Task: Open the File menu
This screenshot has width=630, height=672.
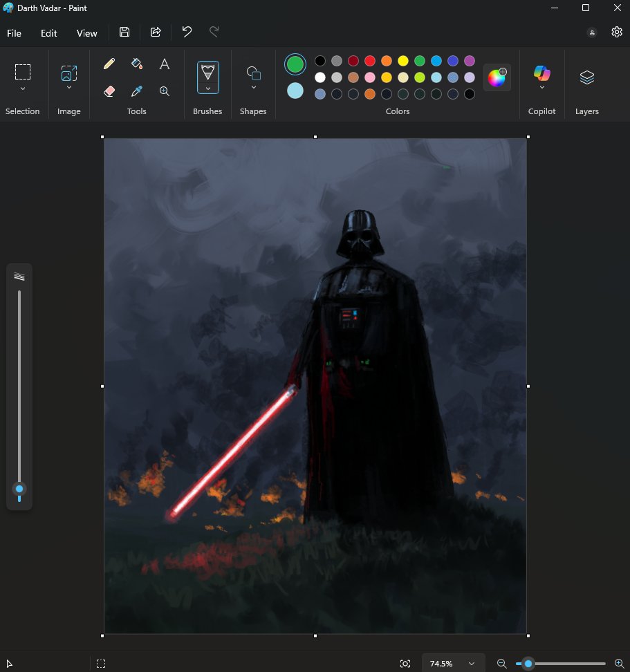Action: click(14, 32)
